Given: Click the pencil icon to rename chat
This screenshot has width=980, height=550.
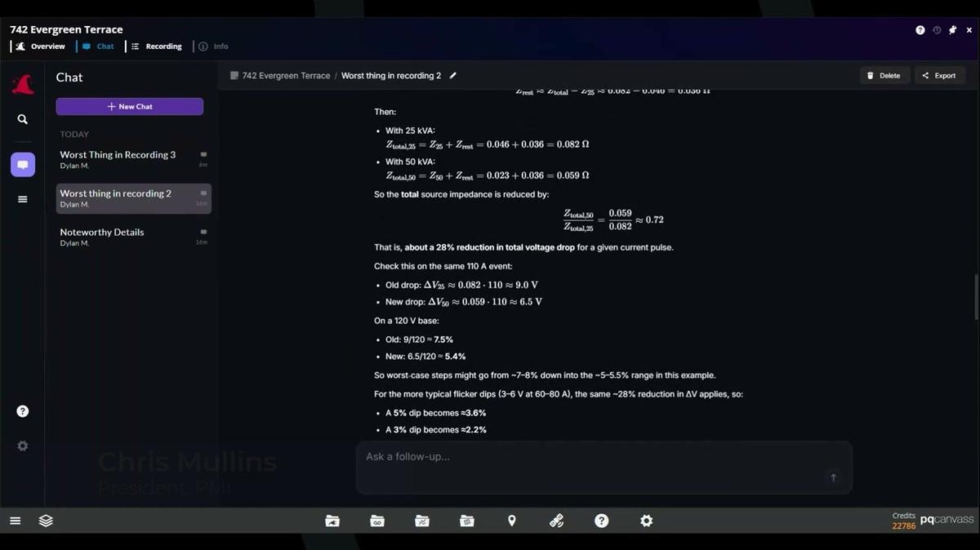Looking at the screenshot, I should point(453,76).
